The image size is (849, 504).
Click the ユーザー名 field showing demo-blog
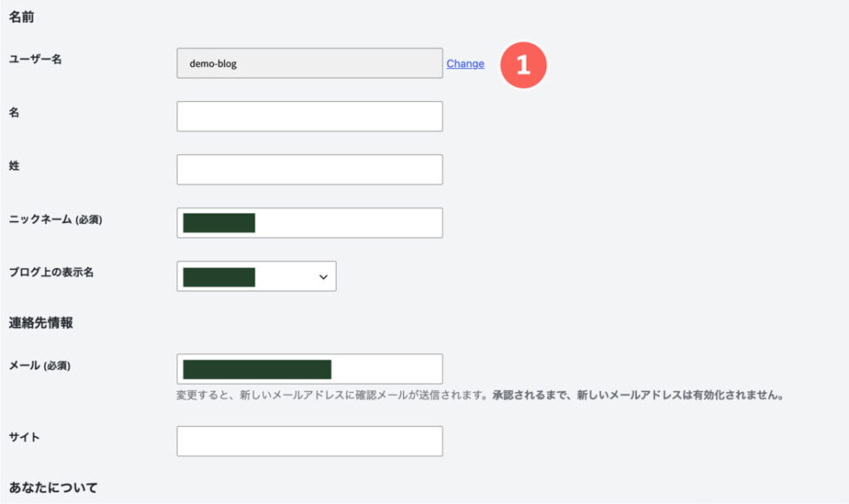click(x=310, y=63)
